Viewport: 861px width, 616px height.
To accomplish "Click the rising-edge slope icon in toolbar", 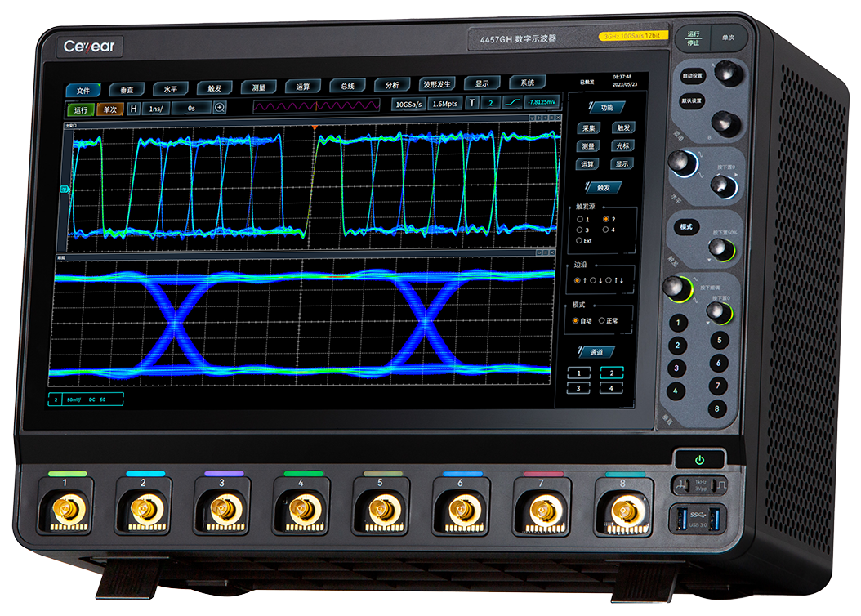I will tap(511, 104).
